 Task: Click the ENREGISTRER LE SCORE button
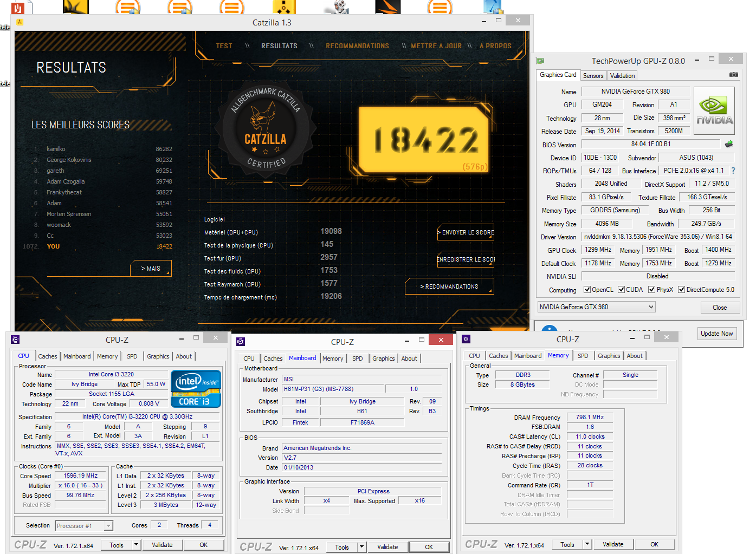pyautogui.click(x=466, y=259)
